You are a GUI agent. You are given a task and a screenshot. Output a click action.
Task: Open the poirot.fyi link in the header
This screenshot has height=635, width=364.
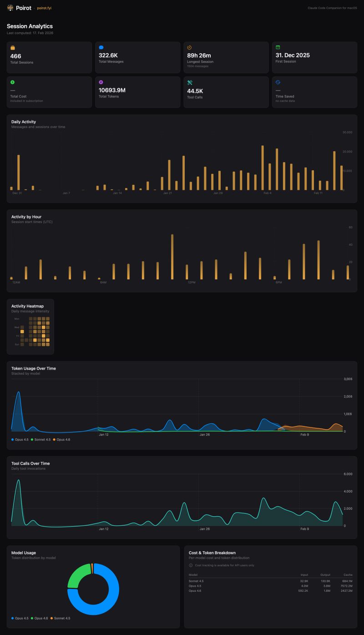[x=44, y=8]
